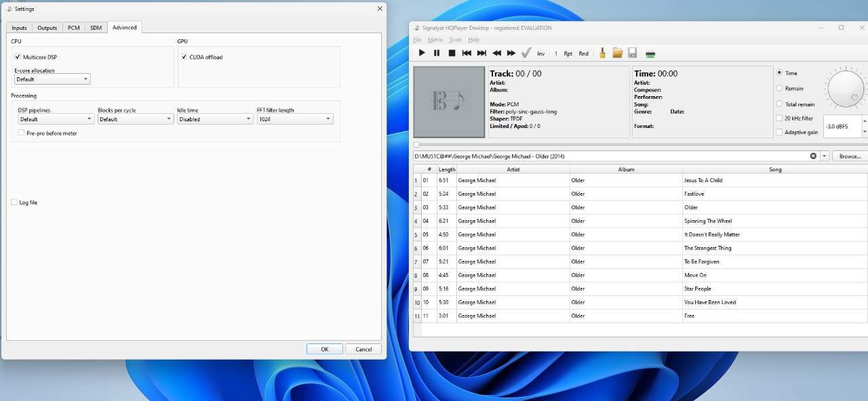
Task: Select the Fastlove track row
Action: tap(640, 194)
